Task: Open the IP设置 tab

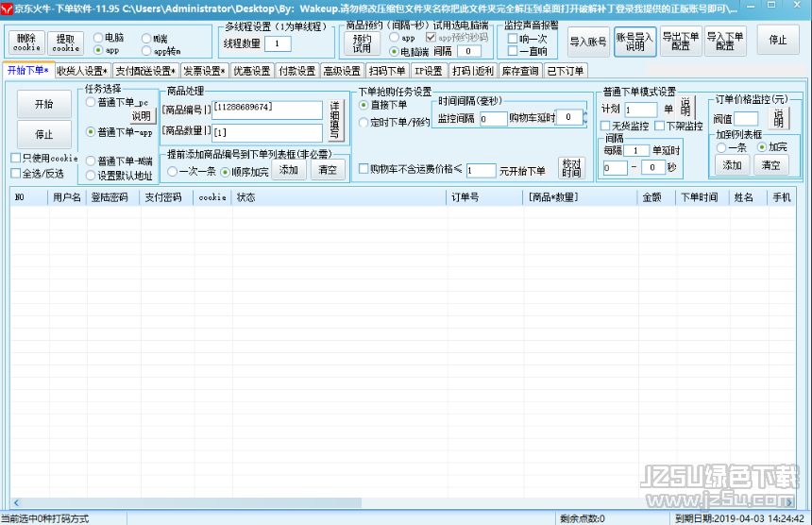Action: 429,71
